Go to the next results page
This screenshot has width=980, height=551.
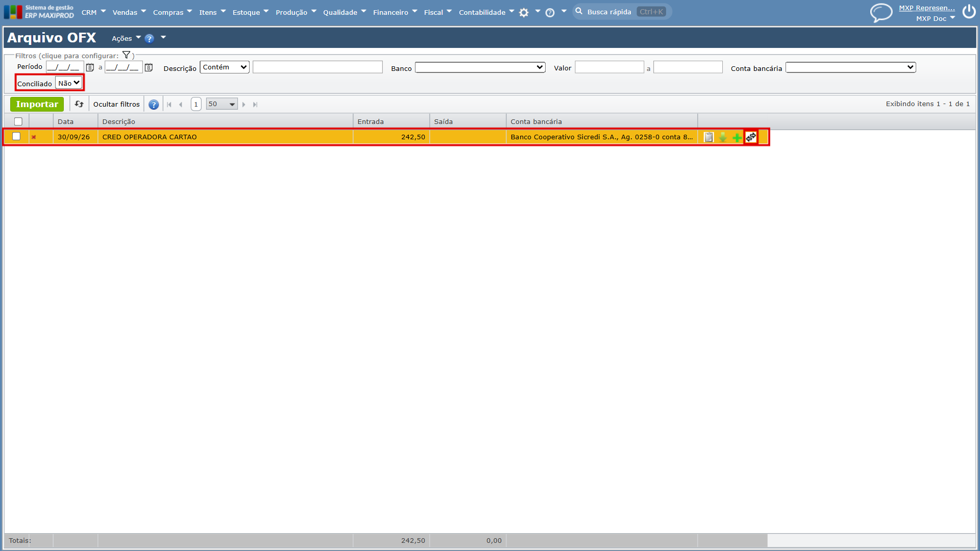point(244,105)
